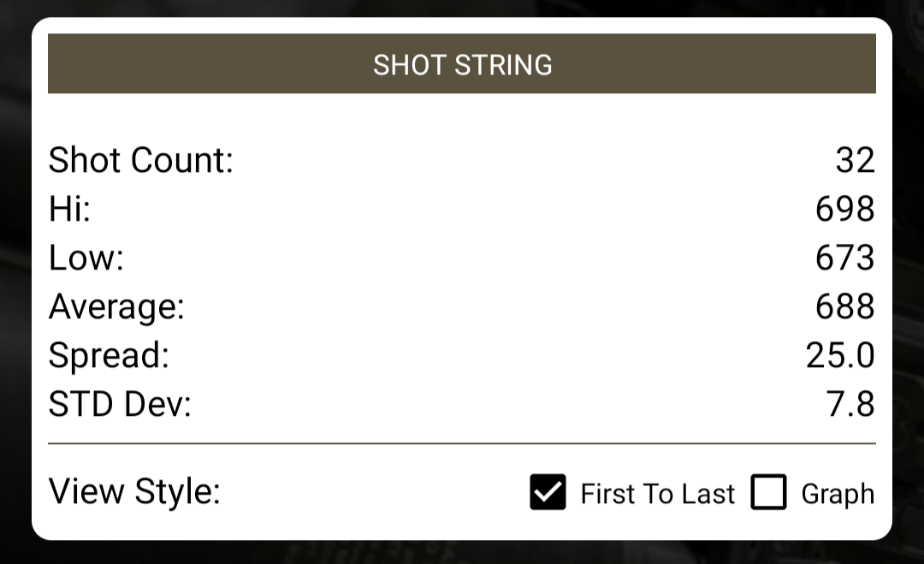
Task: Select the Hi velocity label
Action: click(x=69, y=209)
